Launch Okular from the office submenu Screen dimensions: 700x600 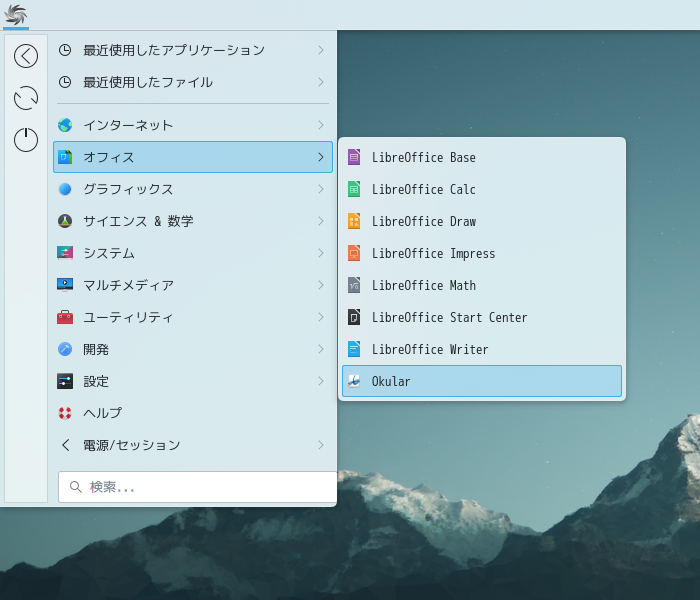point(482,381)
